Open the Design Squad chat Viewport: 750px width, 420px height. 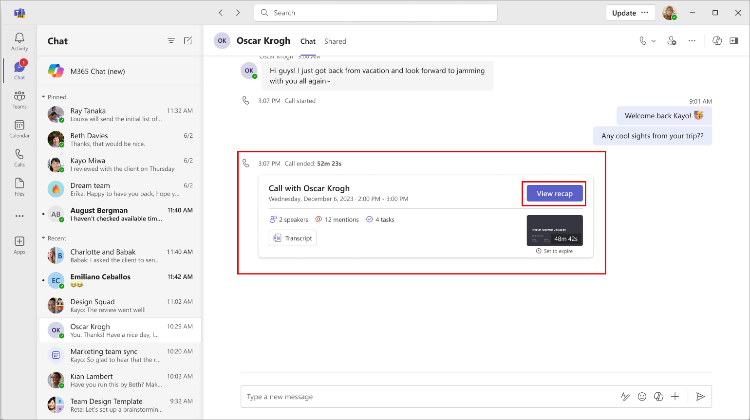coord(120,305)
